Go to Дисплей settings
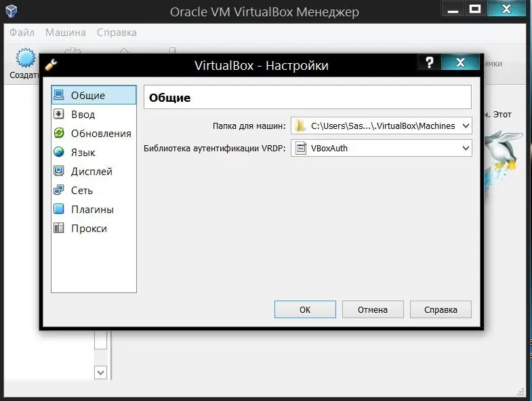The width and height of the screenshot is (532, 401). tap(94, 171)
